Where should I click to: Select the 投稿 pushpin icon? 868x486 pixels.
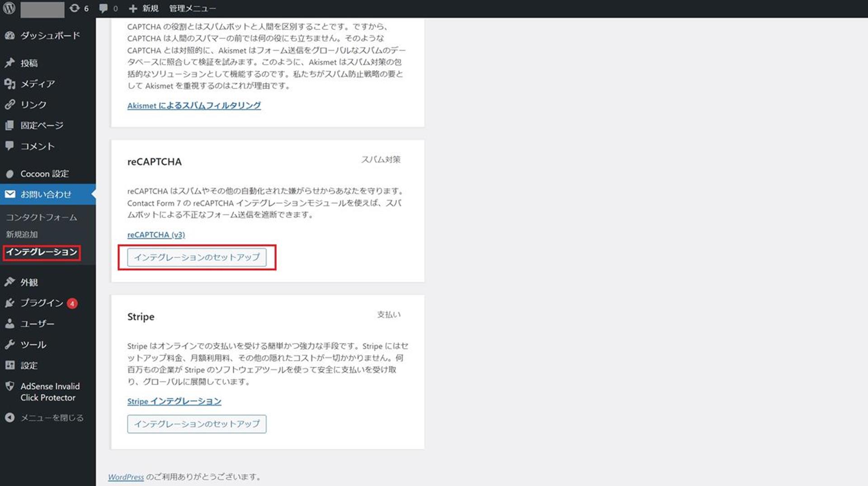(10, 63)
